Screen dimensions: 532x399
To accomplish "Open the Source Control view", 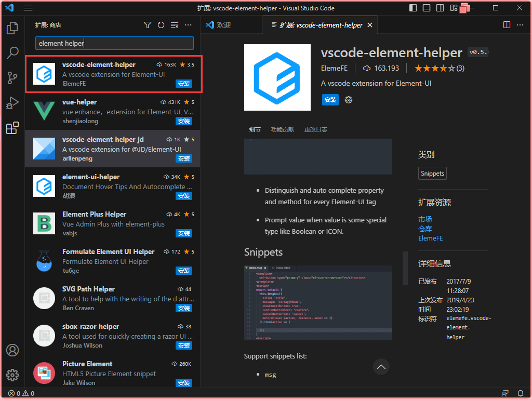I will [12, 78].
